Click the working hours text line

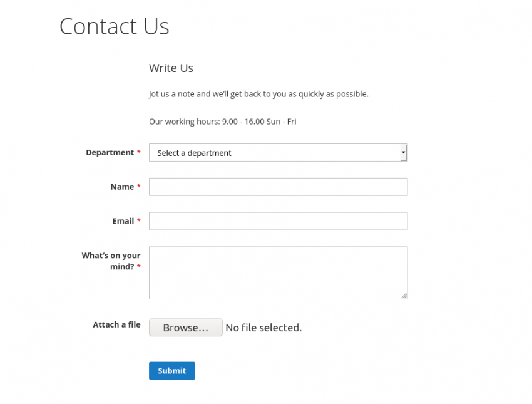pos(222,121)
